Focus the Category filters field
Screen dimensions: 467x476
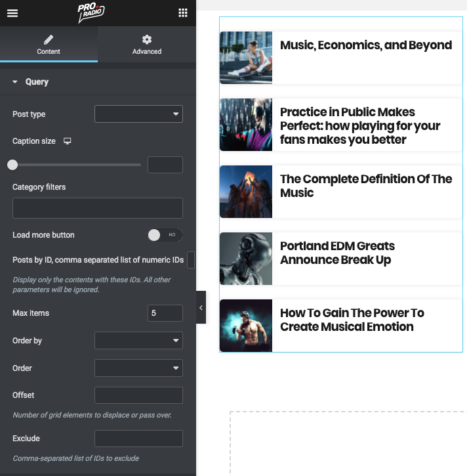coord(98,208)
